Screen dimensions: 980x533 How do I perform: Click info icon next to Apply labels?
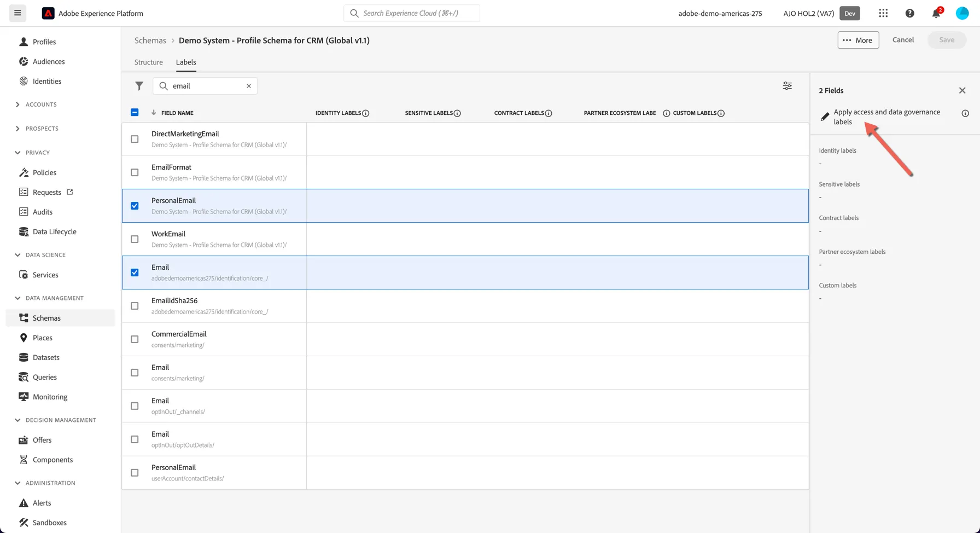[x=965, y=113]
